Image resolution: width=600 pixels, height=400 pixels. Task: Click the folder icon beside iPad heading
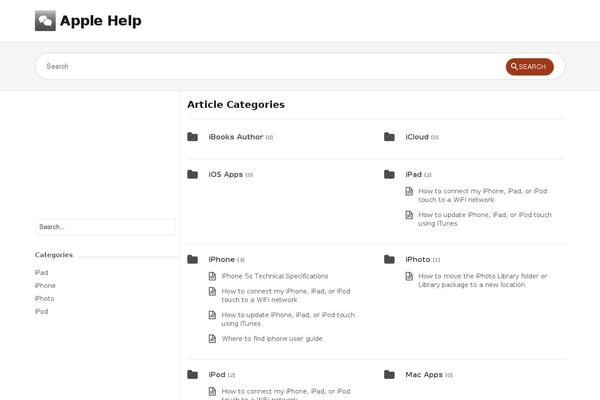pos(389,174)
